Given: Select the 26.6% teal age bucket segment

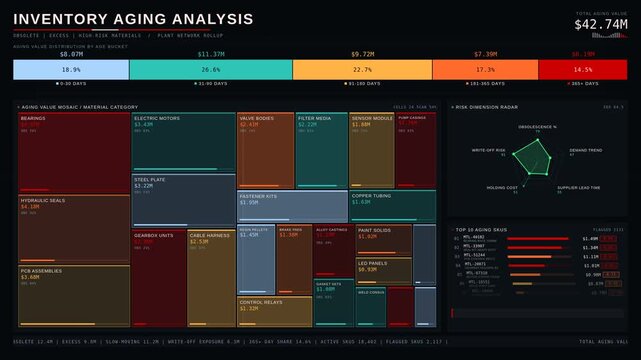Looking at the screenshot, I should coord(211,70).
